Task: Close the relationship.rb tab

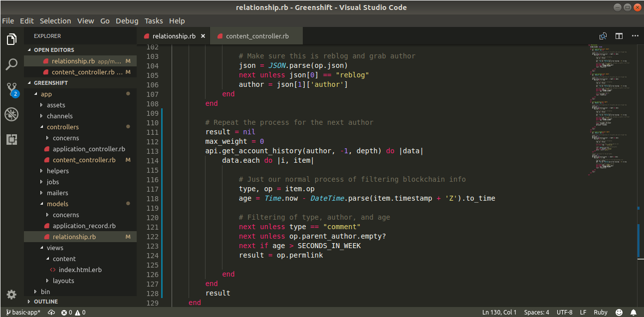Action: click(x=203, y=36)
